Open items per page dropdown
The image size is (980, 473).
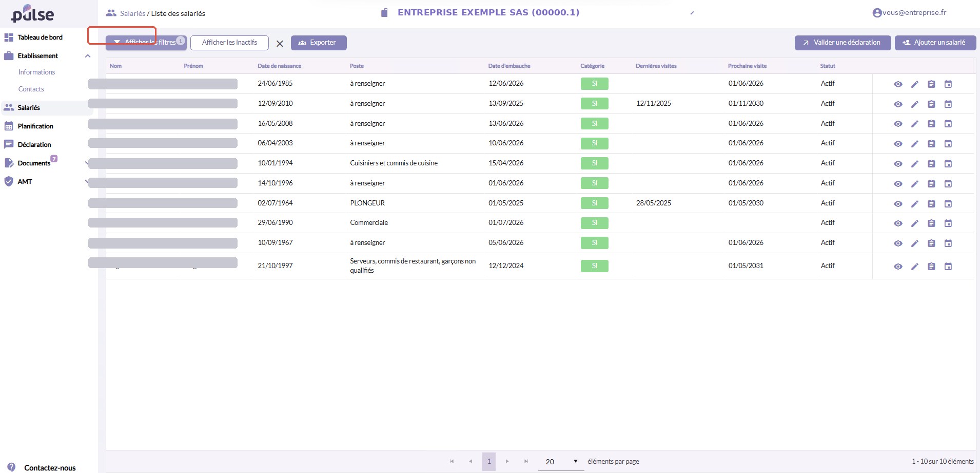pos(561,462)
